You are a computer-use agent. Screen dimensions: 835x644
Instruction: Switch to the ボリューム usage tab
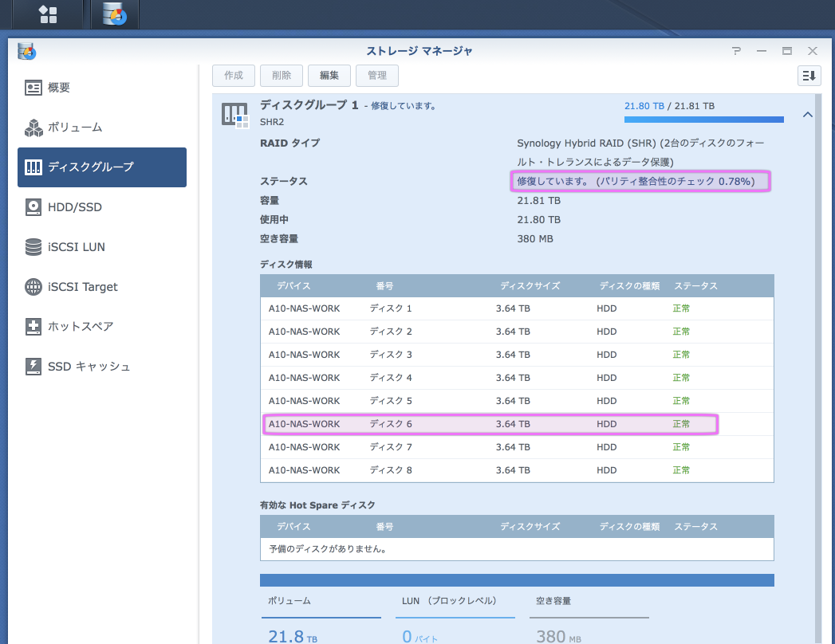[x=321, y=601]
